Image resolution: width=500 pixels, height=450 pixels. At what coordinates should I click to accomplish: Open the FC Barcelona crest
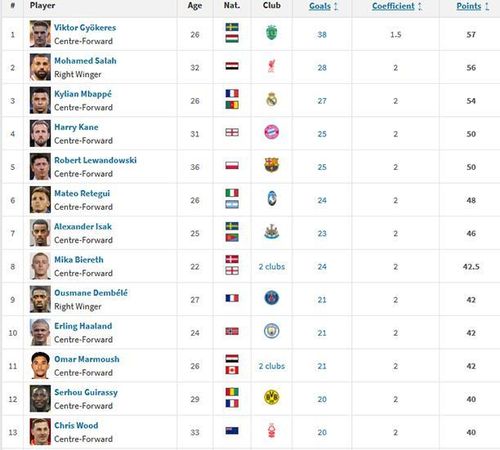click(x=272, y=165)
